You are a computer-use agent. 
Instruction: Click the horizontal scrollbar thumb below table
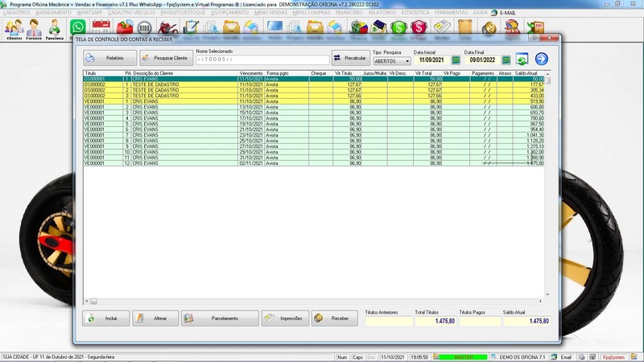[93, 301]
